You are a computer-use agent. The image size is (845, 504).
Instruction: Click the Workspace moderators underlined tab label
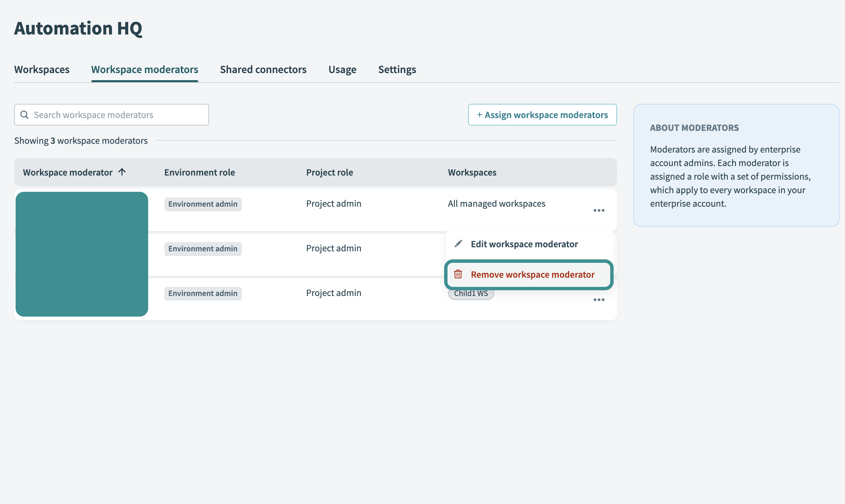tap(145, 69)
